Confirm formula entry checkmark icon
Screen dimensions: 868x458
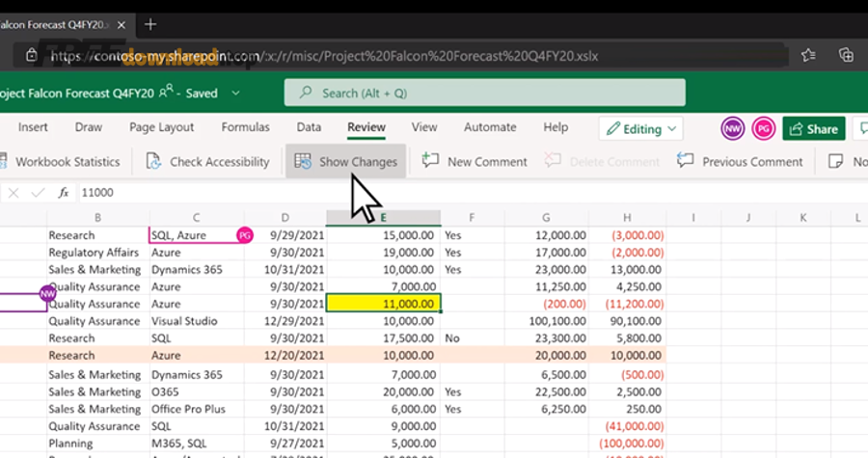point(38,193)
